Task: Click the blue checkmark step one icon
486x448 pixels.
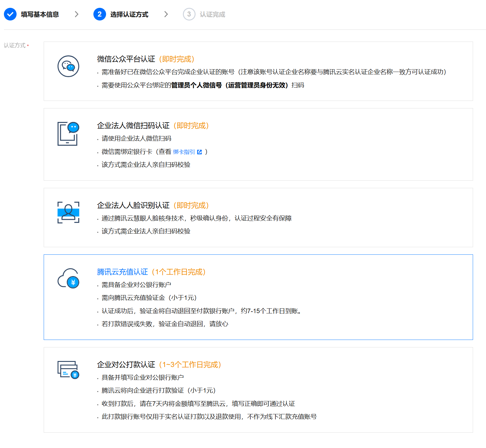Action: (x=10, y=14)
